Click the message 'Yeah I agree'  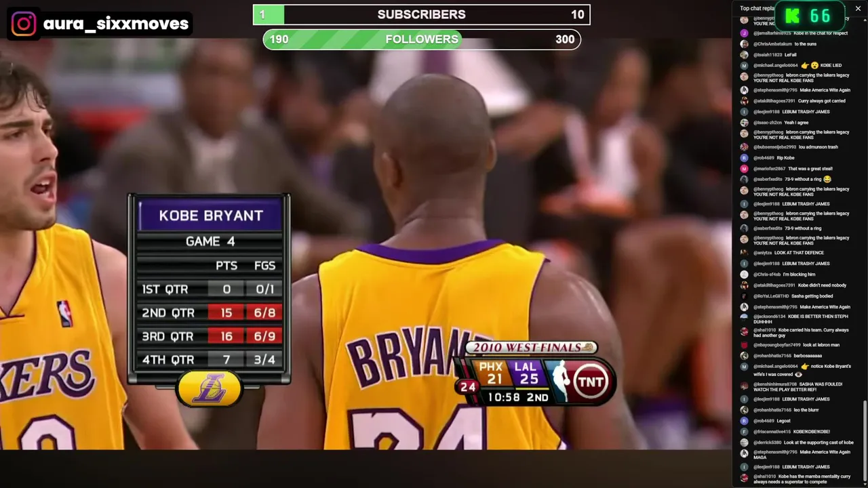[x=796, y=123]
